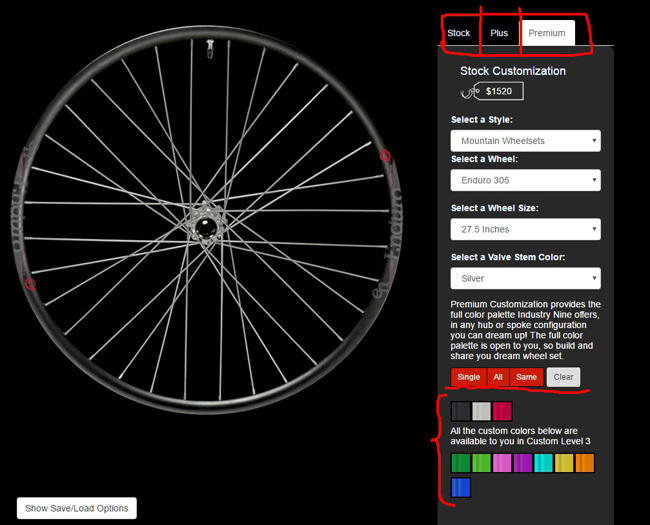Image resolution: width=650 pixels, height=525 pixels.
Task: Expand the Enduro 305 wheel dropdown
Action: pos(525,180)
